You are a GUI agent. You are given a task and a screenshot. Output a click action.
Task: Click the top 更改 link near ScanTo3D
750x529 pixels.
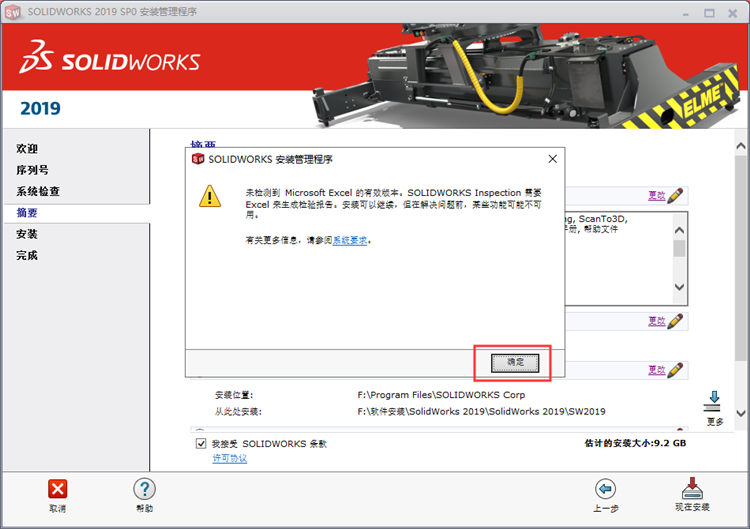657,195
